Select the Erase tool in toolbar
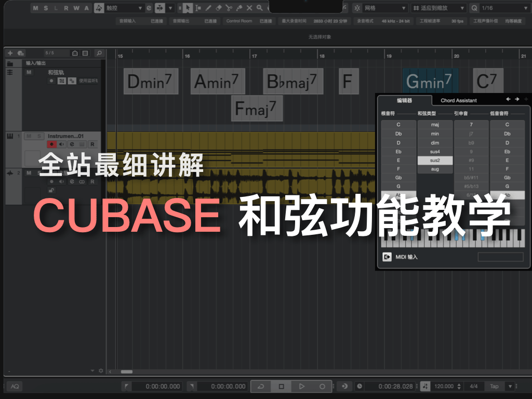The width and height of the screenshot is (532, 399). point(219,8)
